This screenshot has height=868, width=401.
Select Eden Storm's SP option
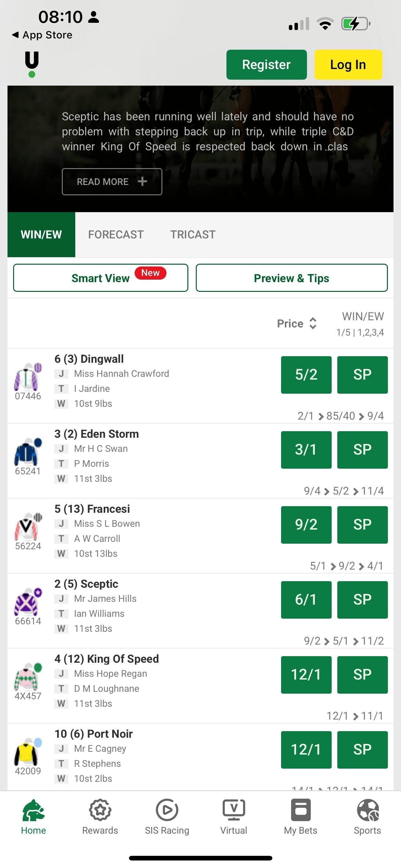point(362,450)
